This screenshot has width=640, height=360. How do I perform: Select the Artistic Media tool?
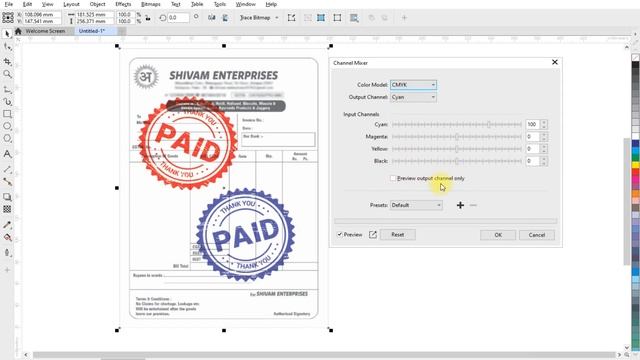click(x=7, y=102)
